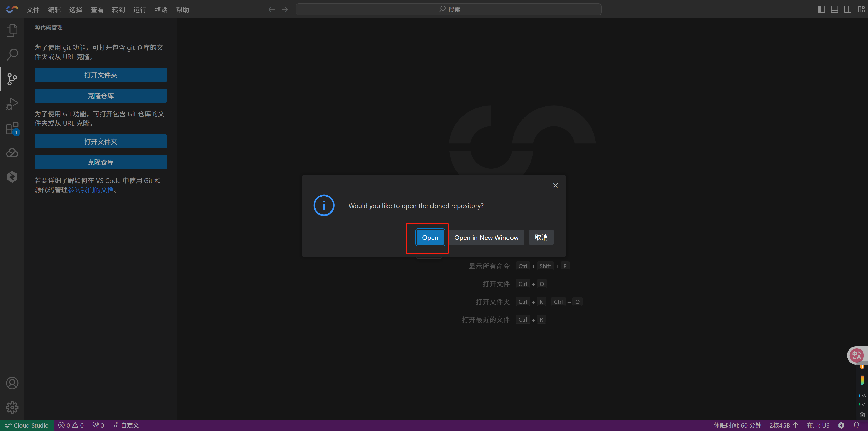
Task: Open the 终端 menu
Action: [161, 10]
